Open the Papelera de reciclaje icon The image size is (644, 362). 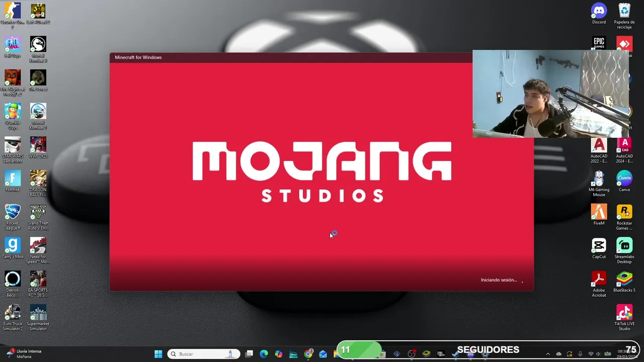(x=624, y=16)
